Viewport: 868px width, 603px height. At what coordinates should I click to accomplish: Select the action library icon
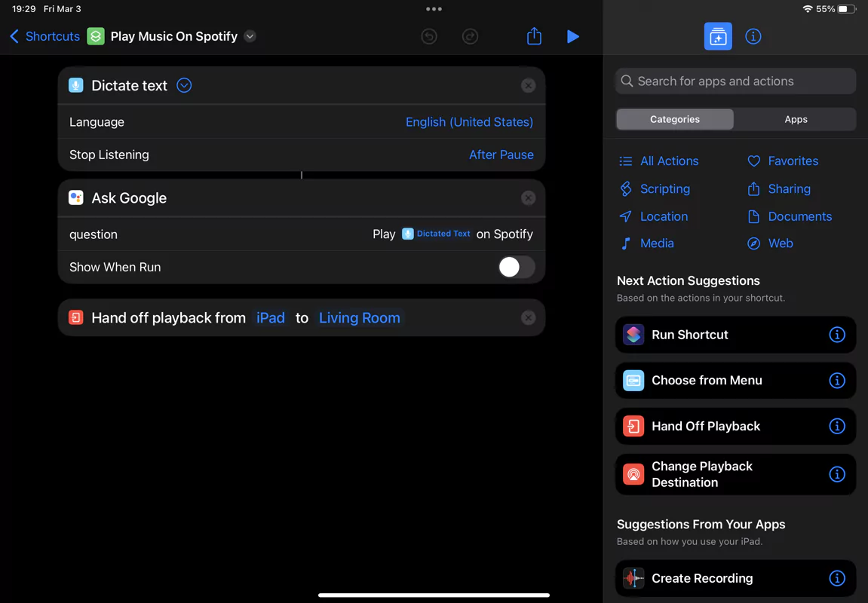tap(718, 36)
